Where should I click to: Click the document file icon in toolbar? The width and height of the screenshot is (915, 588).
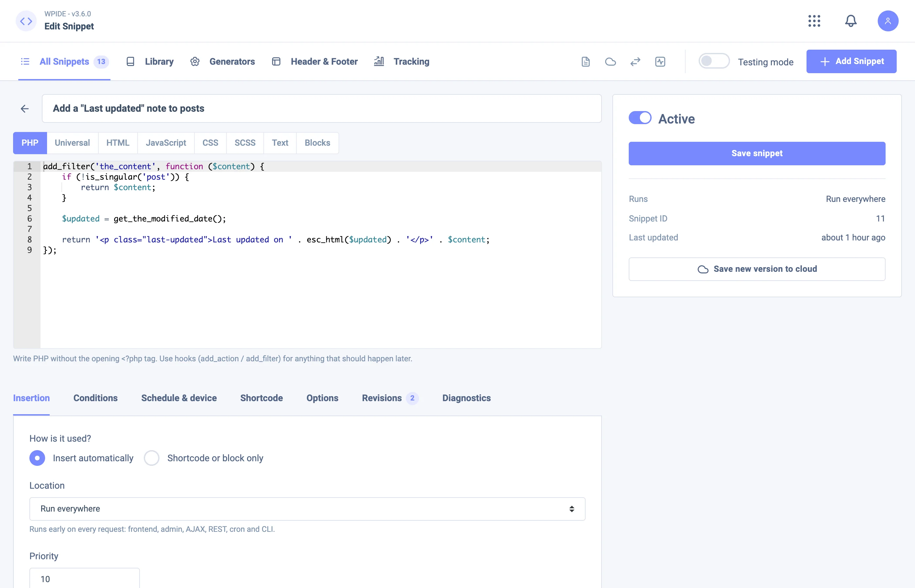coord(585,61)
